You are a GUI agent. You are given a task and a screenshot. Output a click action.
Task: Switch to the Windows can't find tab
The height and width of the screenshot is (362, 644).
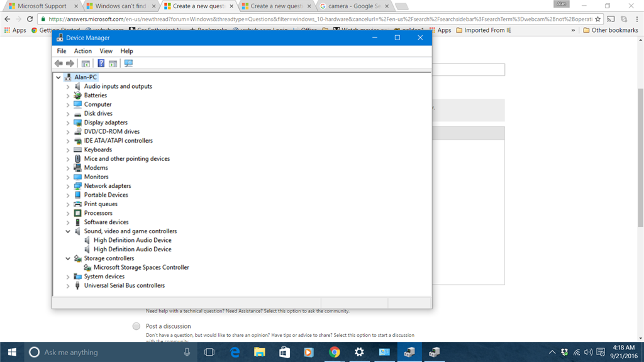(120, 6)
